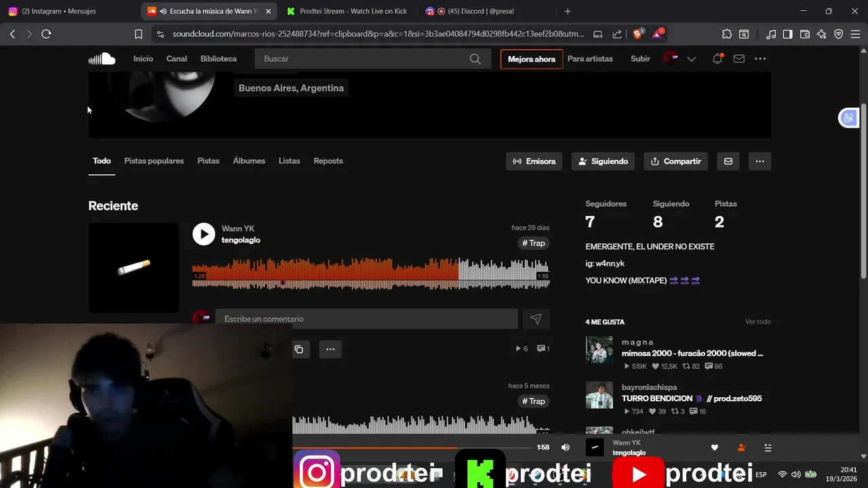Click the SoundCloud logo in the header
Image resolution: width=868 pixels, height=488 pixels.
(102, 59)
